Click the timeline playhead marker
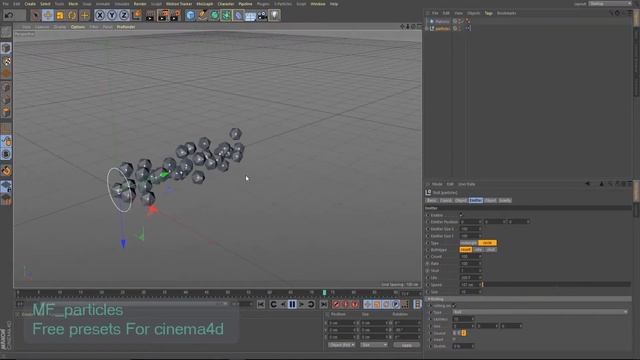640x360 pixels. click(324, 293)
